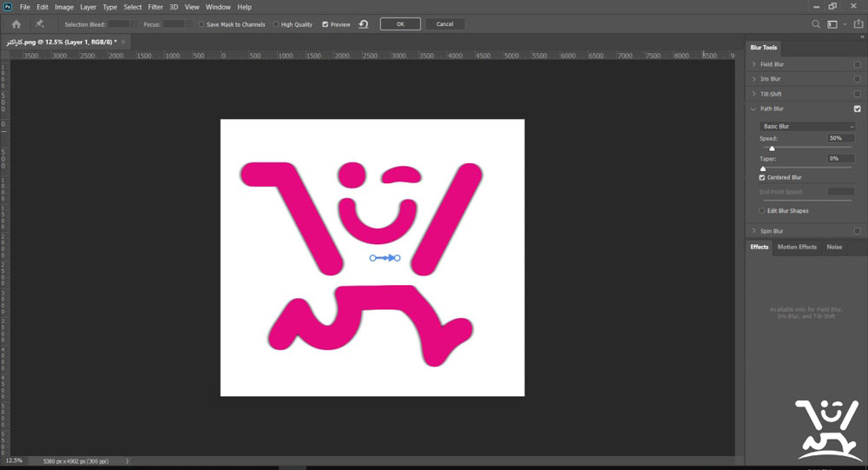Viewport: 868px width, 470px height.
Task: Click the reset blur pins arrow icon
Action: (x=364, y=24)
